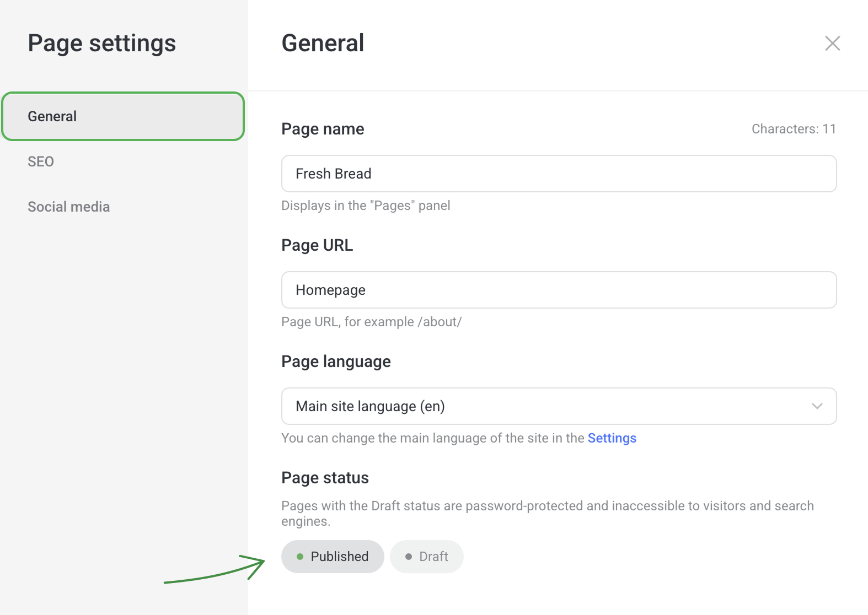Click the Page language label
Image resolution: width=868 pixels, height=615 pixels.
coord(336,362)
